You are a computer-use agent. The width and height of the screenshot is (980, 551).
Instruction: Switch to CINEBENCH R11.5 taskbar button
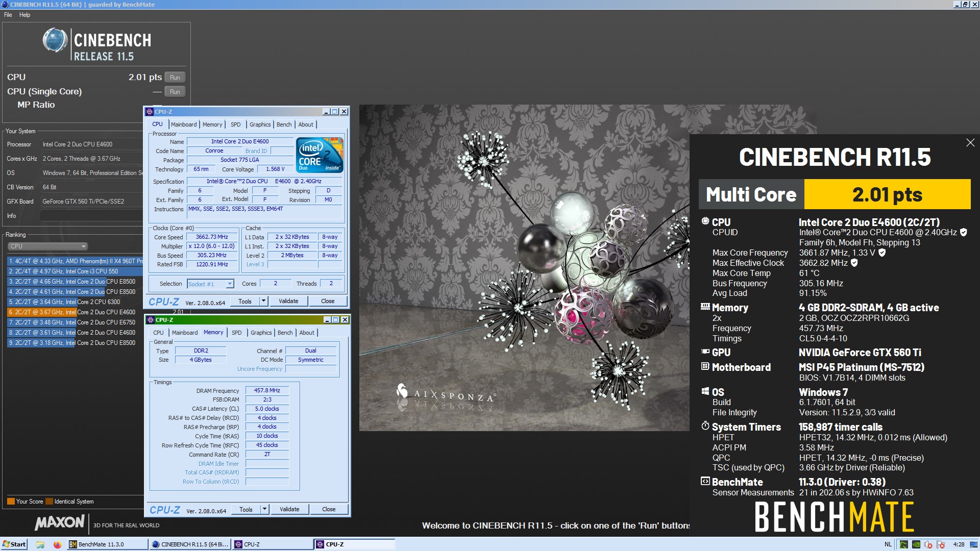coord(190,544)
